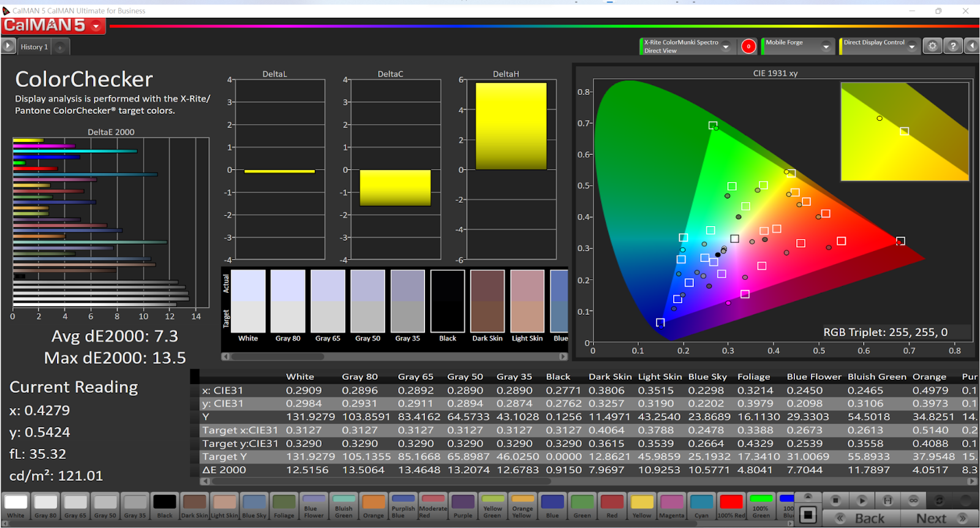Image resolution: width=980 pixels, height=528 pixels.
Task: Click the play read-continuous icon
Action: click(862, 500)
